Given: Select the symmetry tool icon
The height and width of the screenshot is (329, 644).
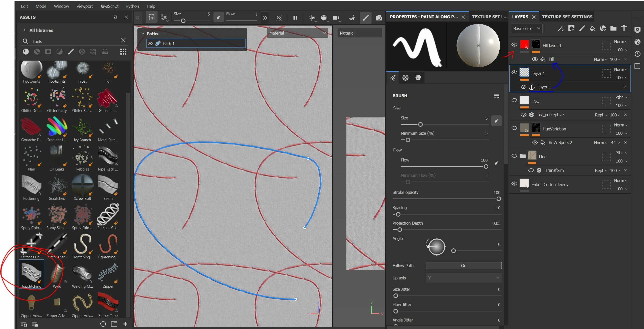Looking at the screenshot, I should click(311, 18).
